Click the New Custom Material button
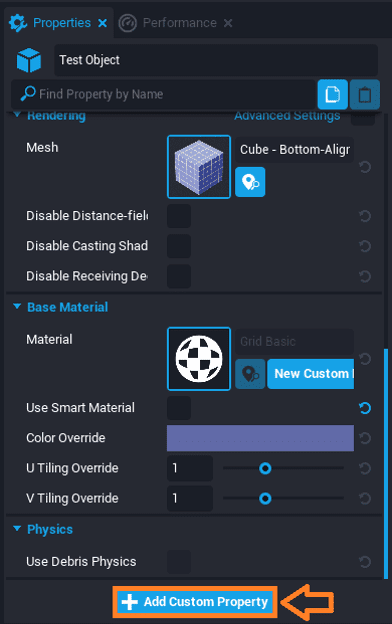 point(310,374)
